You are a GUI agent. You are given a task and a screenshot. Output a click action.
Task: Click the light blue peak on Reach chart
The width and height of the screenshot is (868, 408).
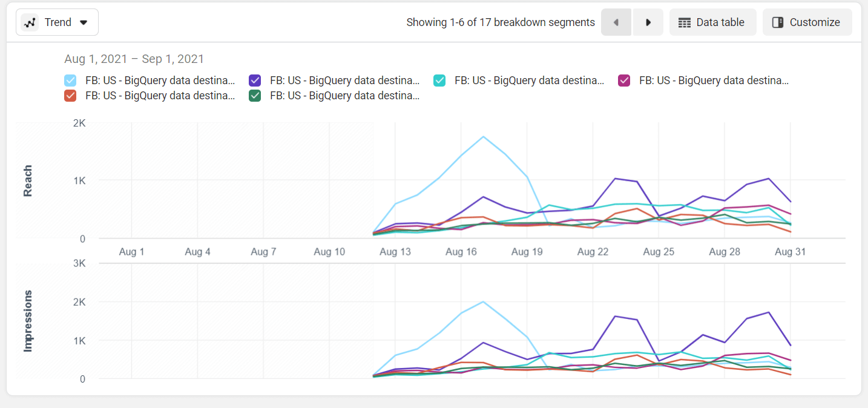tap(483, 137)
